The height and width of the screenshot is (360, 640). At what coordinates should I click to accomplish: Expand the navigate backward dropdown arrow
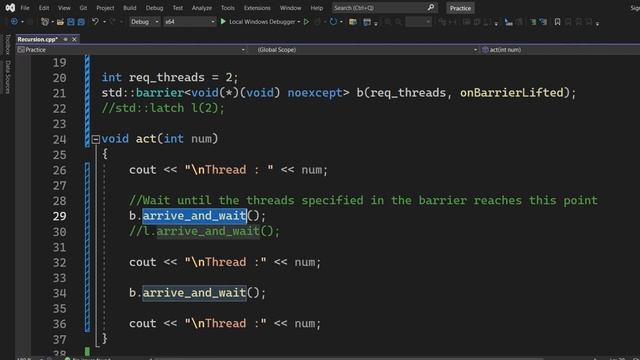[22, 22]
